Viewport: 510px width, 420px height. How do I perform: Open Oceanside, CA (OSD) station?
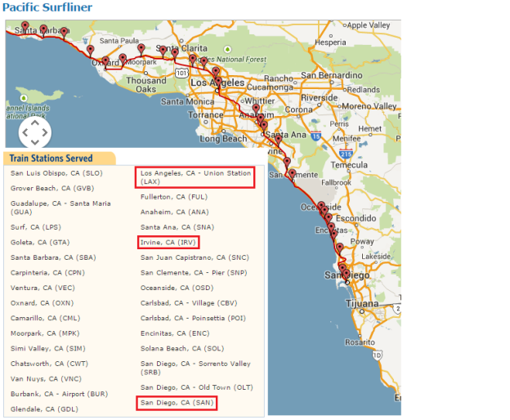tap(177, 288)
